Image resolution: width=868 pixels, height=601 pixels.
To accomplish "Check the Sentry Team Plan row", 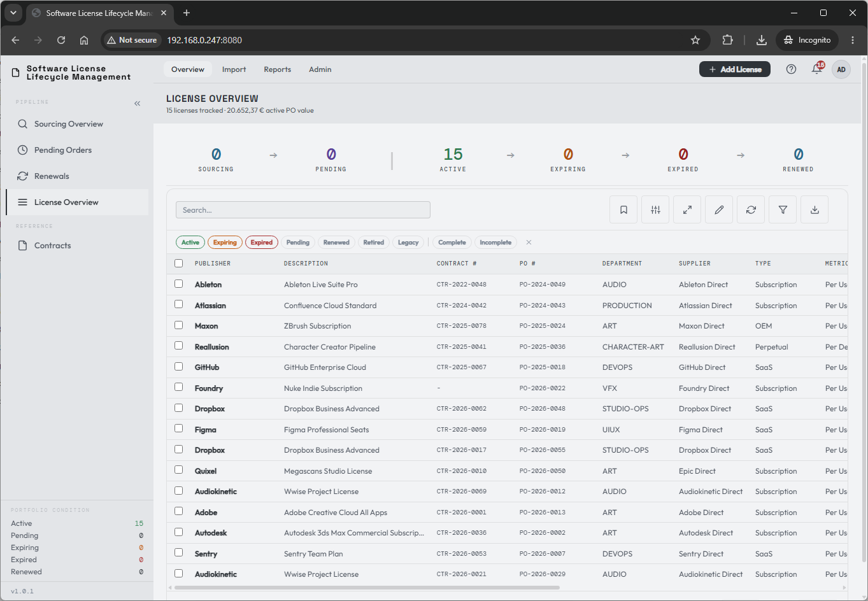I will pyautogui.click(x=178, y=553).
